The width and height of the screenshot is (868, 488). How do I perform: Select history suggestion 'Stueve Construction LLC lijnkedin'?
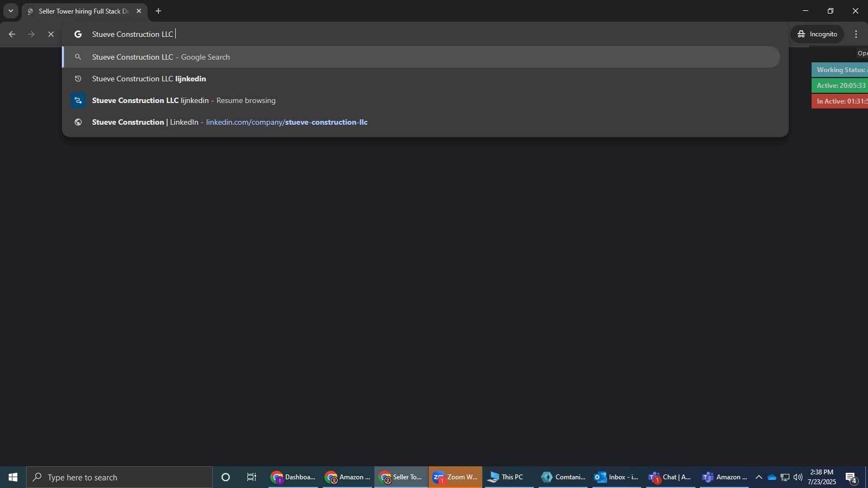click(422, 79)
